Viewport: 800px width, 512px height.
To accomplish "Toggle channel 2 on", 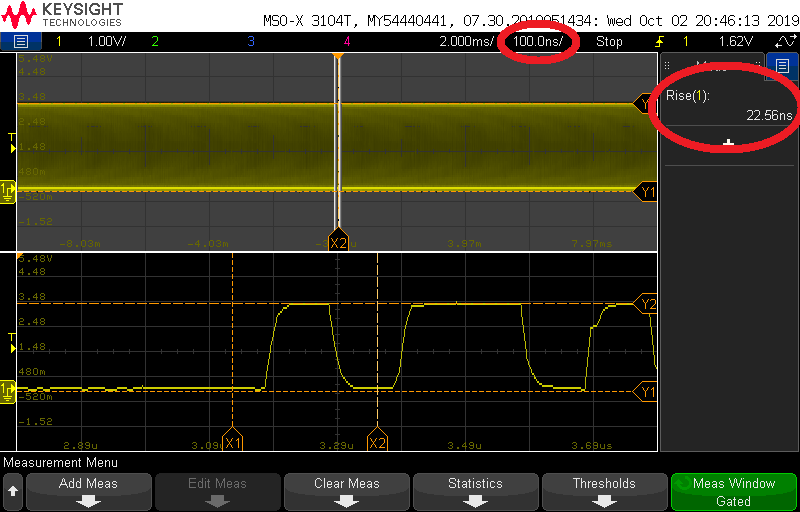I will point(154,42).
